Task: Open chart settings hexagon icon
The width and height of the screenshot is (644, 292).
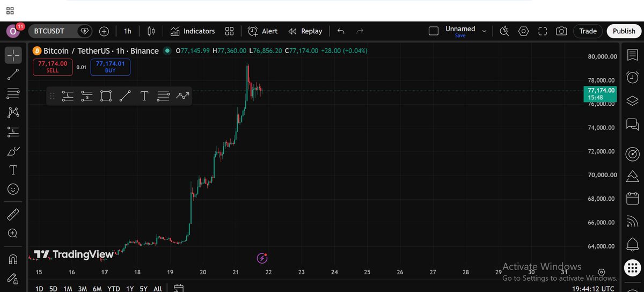Action: coord(523,31)
